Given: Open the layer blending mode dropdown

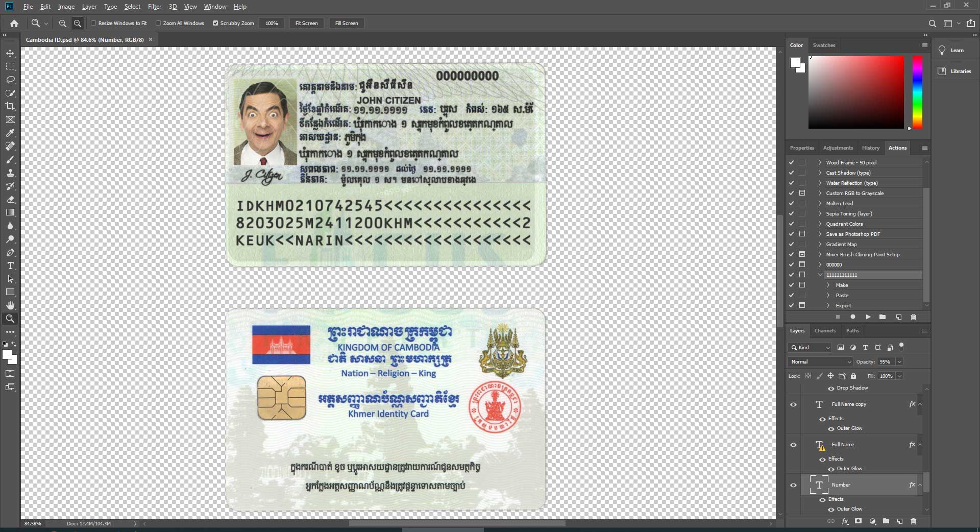Looking at the screenshot, I should (819, 361).
